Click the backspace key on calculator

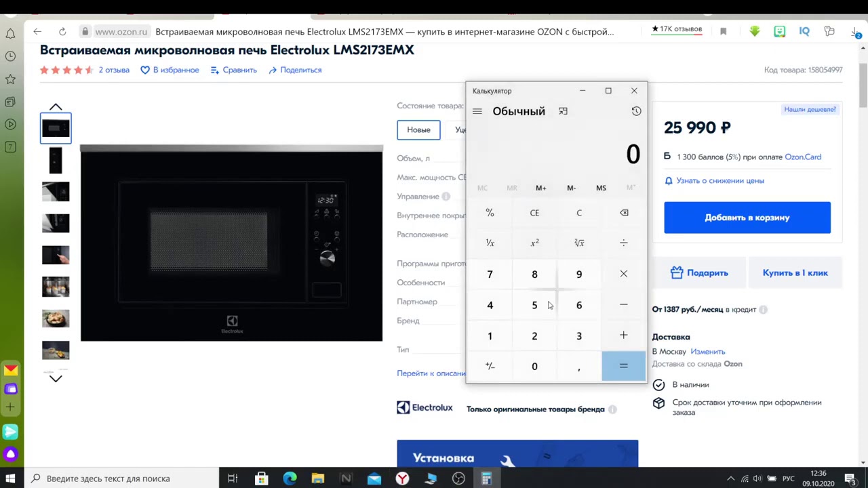coord(624,213)
